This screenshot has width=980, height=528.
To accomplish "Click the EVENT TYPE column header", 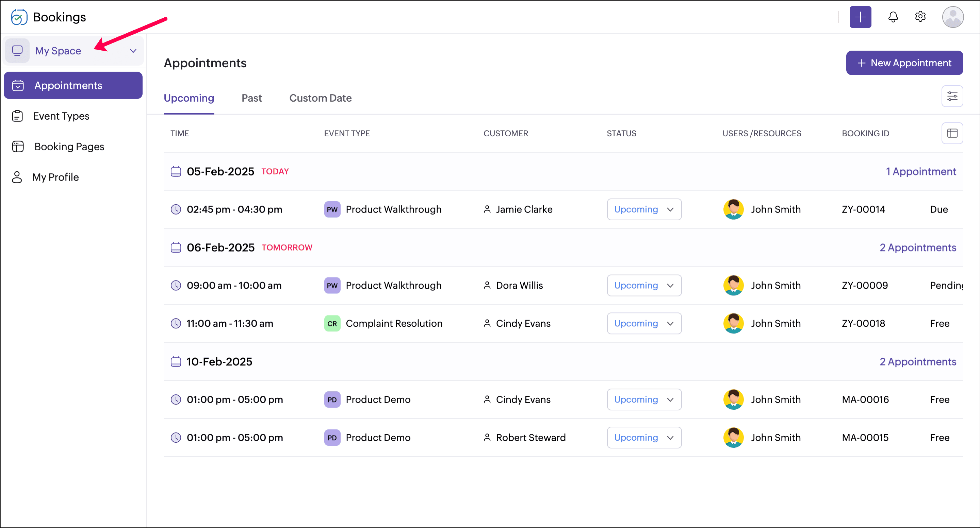I will tap(347, 133).
